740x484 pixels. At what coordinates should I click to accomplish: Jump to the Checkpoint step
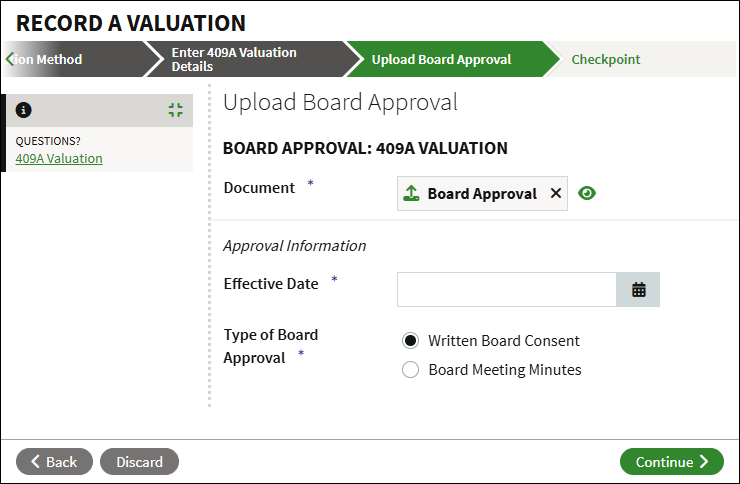pyautogui.click(x=605, y=59)
